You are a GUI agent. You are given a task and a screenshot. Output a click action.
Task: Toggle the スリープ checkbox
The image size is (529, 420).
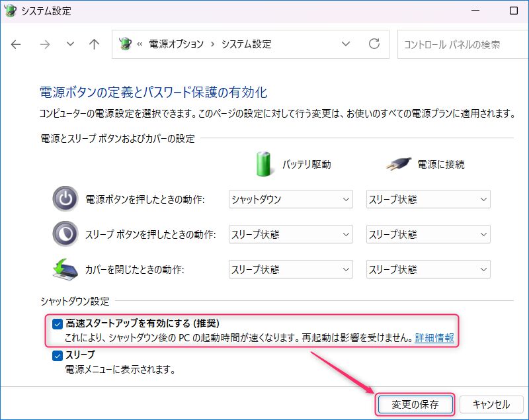pos(58,356)
